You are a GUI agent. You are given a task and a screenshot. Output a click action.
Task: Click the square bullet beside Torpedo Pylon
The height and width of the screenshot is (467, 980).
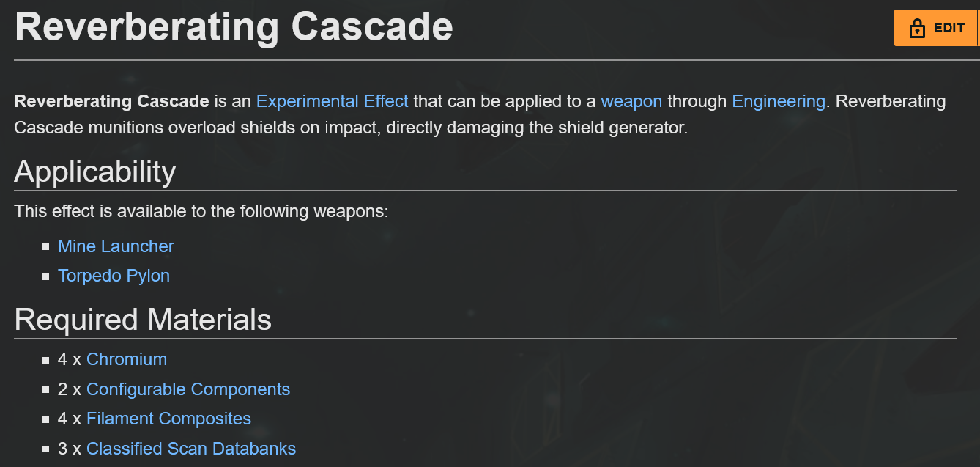(46, 276)
